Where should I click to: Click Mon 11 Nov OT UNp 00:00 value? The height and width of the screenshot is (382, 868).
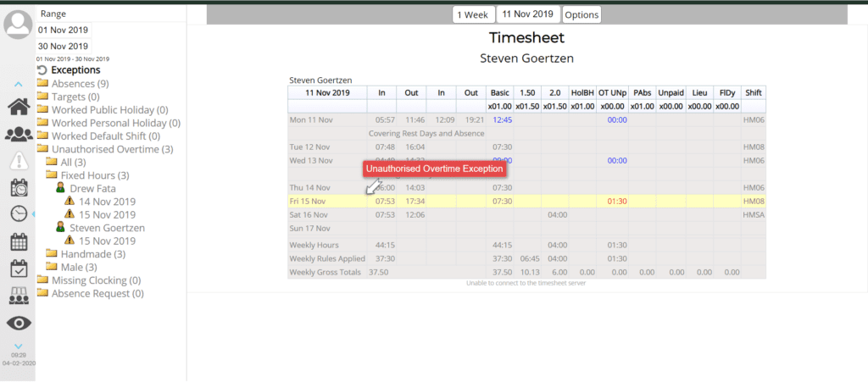click(617, 120)
